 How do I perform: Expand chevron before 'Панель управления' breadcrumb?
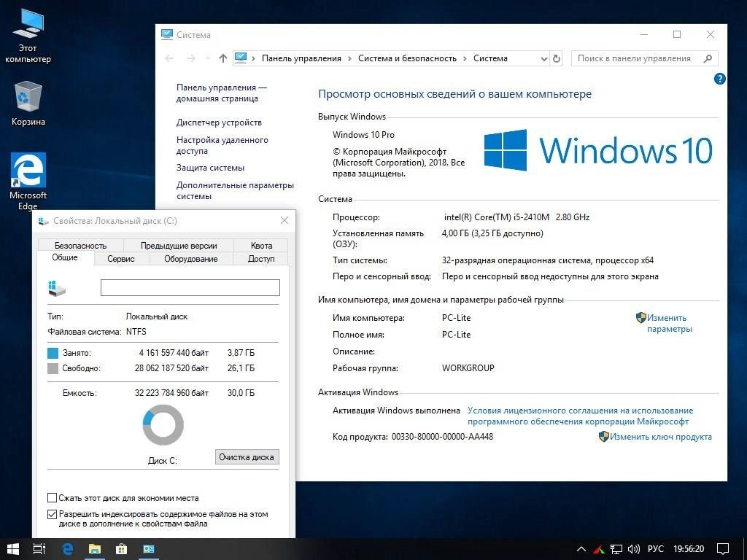tap(253, 58)
